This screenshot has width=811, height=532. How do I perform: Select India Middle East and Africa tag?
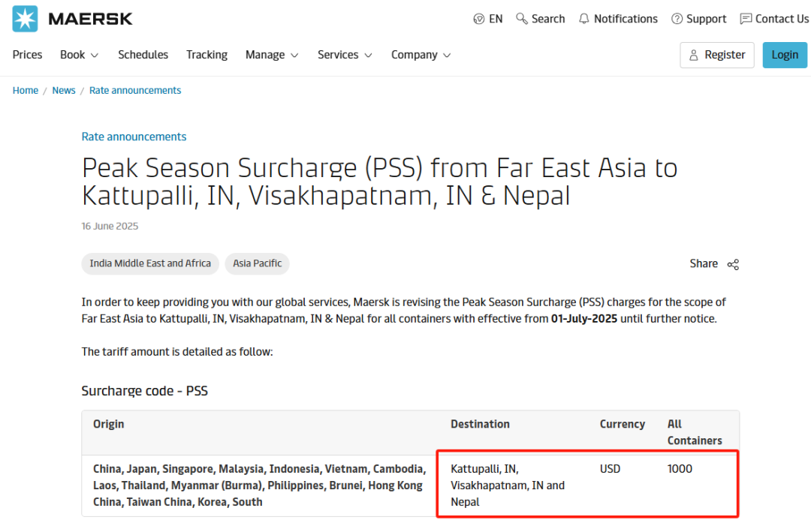pyautogui.click(x=150, y=263)
